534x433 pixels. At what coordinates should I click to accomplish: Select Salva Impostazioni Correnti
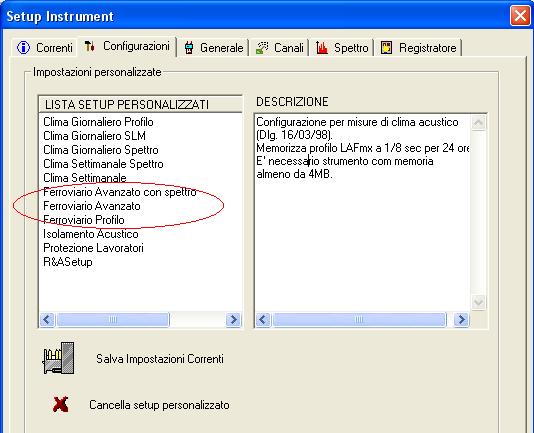pyautogui.click(x=160, y=359)
